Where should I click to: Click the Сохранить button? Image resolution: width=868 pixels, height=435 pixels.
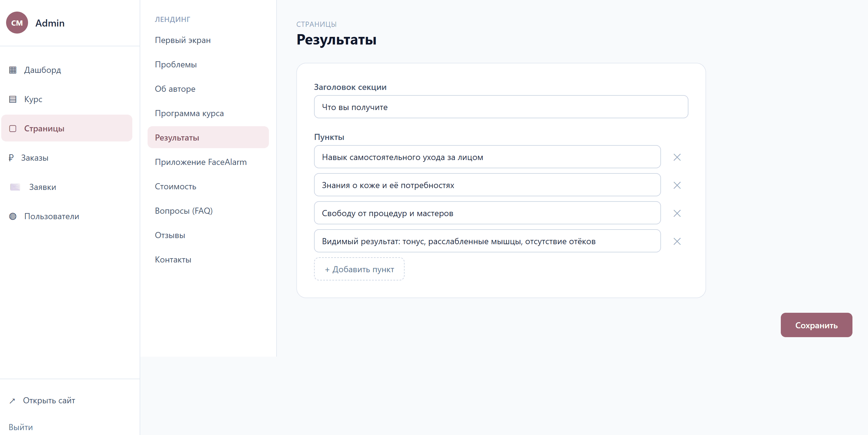tap(816, 325)
